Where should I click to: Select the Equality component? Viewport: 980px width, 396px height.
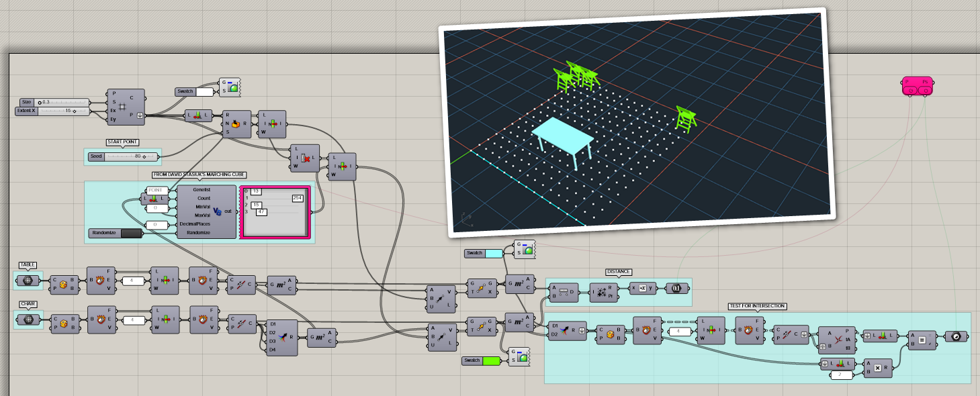coord(922,340)
